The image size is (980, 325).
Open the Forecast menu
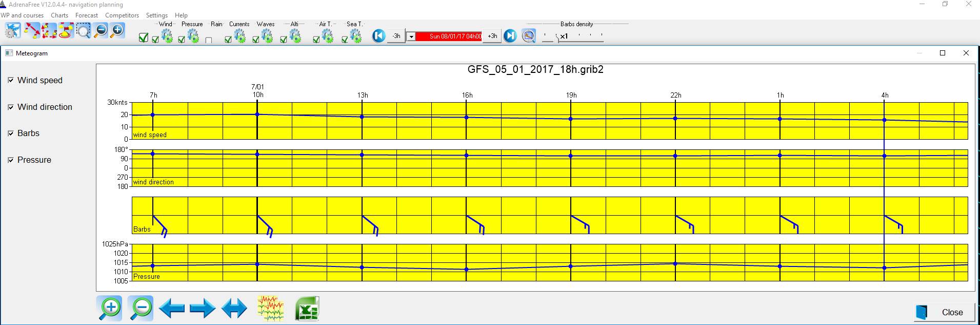86,15
